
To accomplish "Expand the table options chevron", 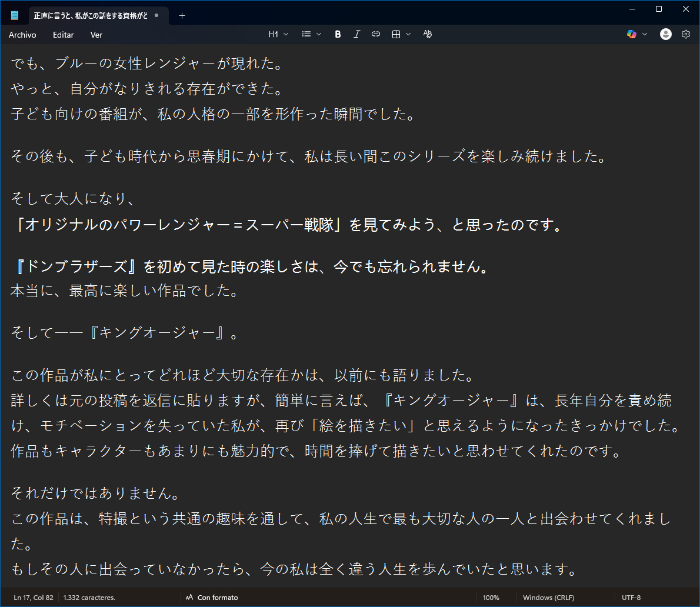I will [x=409, y=34].
